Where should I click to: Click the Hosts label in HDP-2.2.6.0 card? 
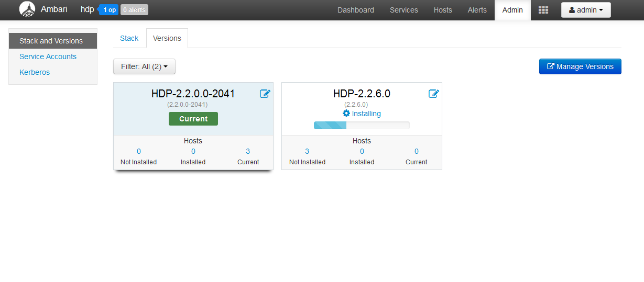tap(362, 141)
